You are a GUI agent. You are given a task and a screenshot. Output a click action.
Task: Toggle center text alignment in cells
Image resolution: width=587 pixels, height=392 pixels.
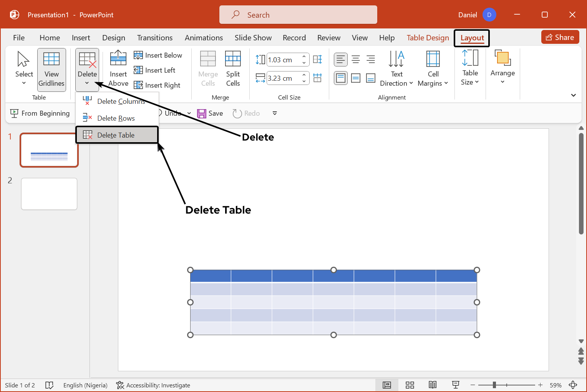tap(356, 60)
